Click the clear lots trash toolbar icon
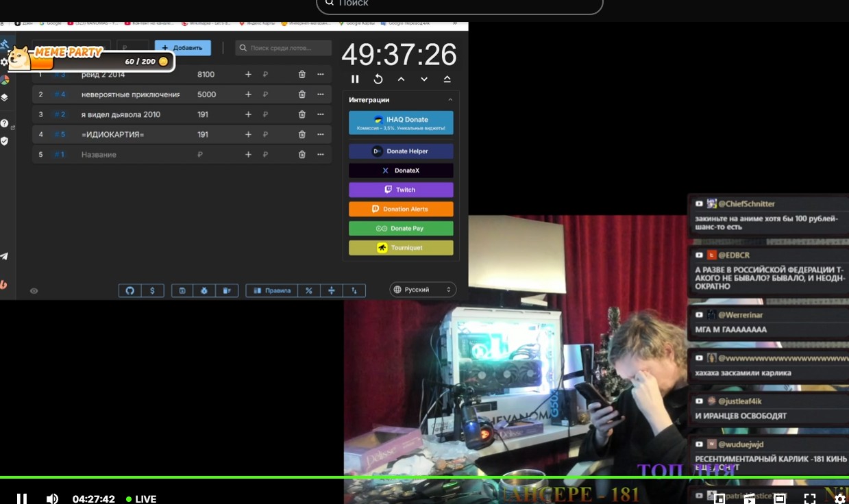 pyautogui.click(x=227, y=290)
